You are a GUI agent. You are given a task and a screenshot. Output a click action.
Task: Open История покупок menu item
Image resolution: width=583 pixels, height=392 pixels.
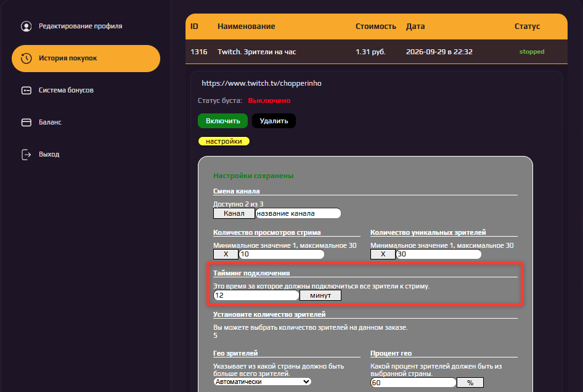click(x=86, y=59)
